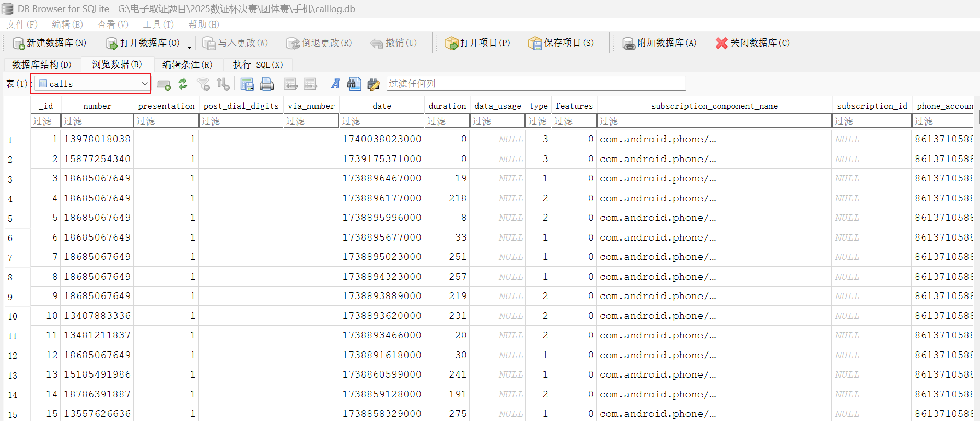Click the 过滤任何列 global filter field
The image size is (980, 421).
pos(535,84)
